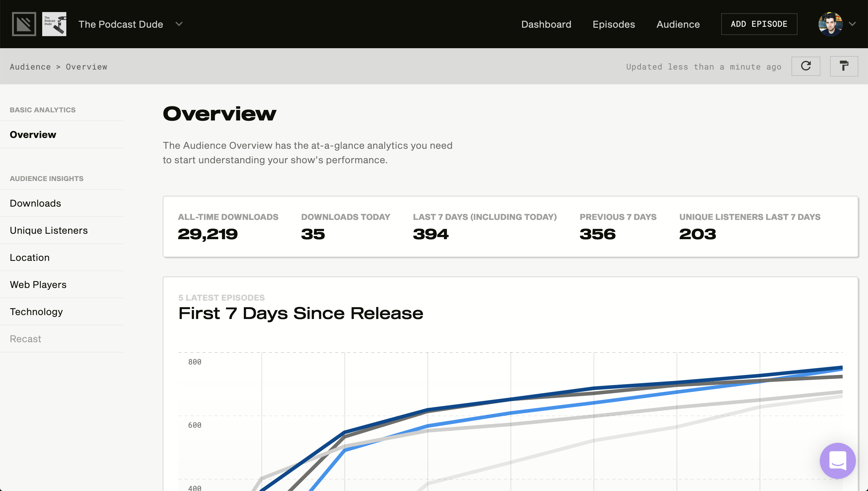Click the 800 axis label on chart
Screen dimensions: 868x491
pos(195,362)
